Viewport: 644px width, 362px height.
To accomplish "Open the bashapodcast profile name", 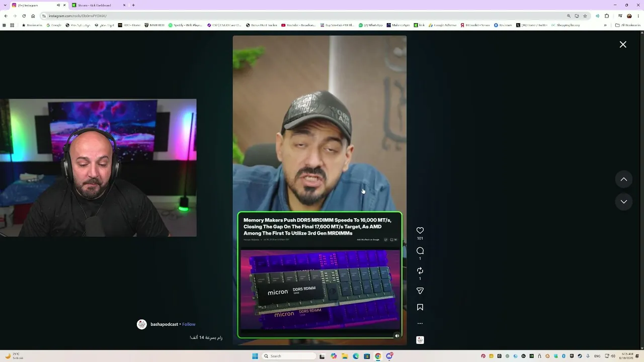I will click(x=164, y=324).
